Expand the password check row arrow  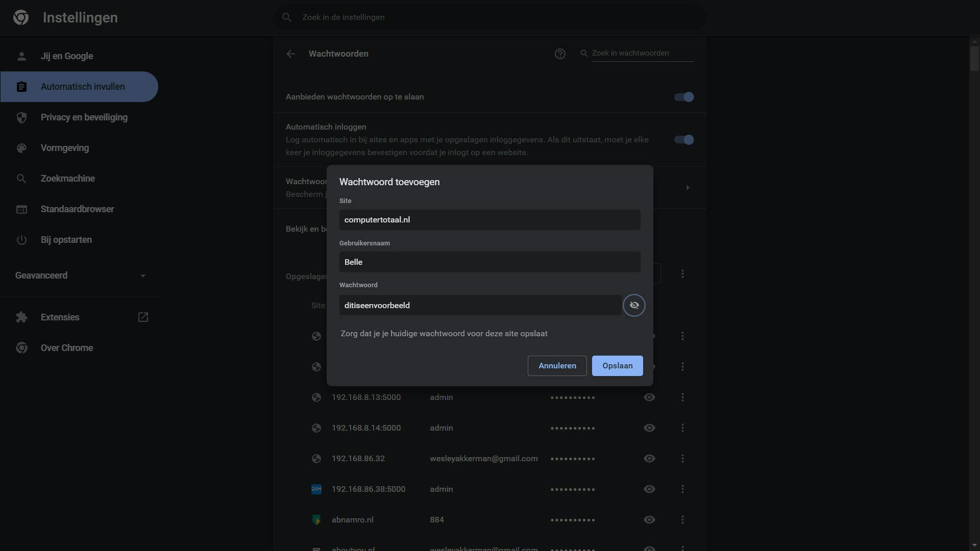point(688,188)
